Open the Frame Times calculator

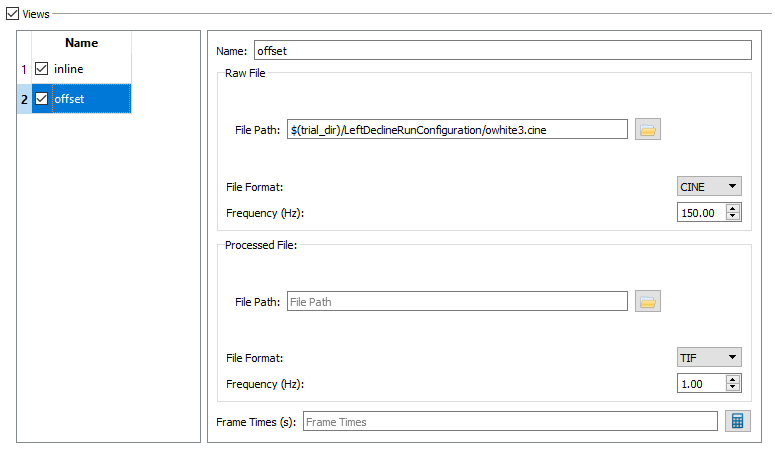[x=737, y=421]
